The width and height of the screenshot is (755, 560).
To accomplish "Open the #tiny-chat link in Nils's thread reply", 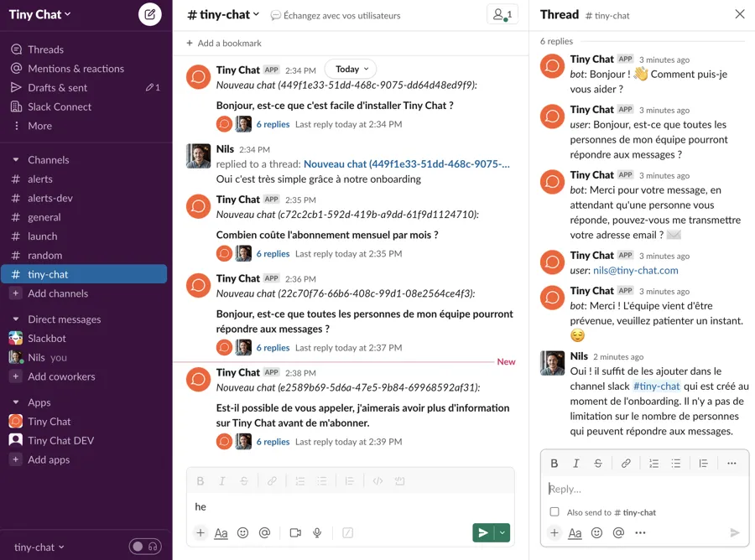I will 657,386.
